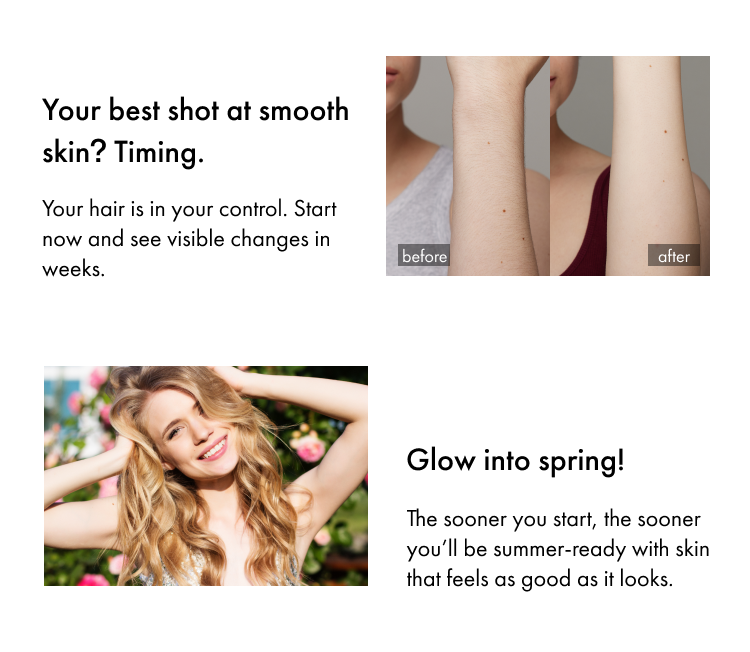Click the 'Your best shot at smooth skin? Timing.' heading
The width and height of the screenshot is (750, 652).
(195, 131)
